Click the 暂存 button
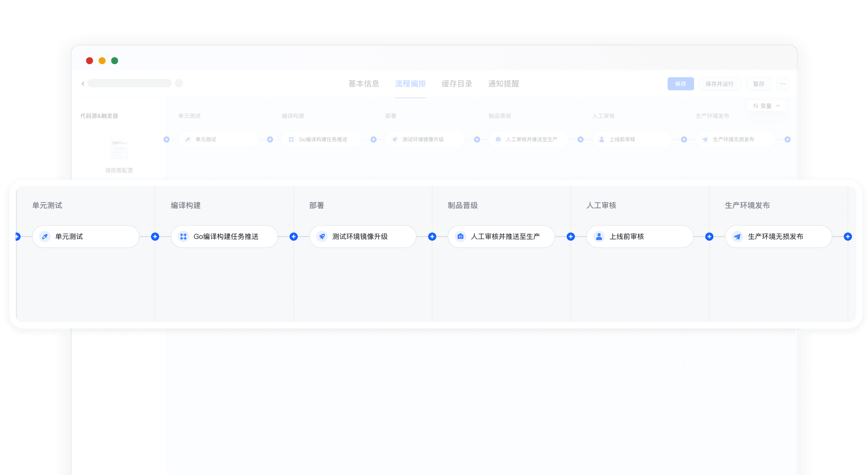The height and width of the screenshot is (475, 868). point(758,84)
